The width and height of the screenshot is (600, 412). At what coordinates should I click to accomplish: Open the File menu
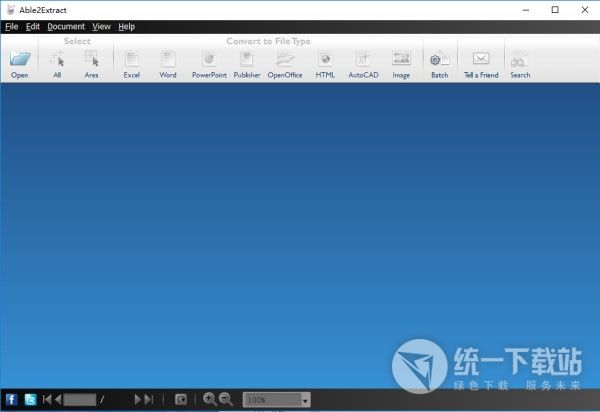[11, 26]
